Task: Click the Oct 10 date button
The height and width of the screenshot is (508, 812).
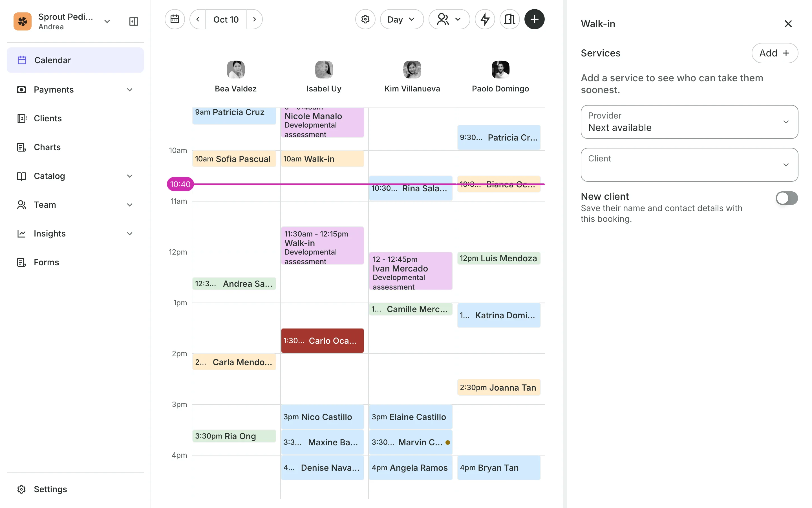Action: click(x=226, y=19)
